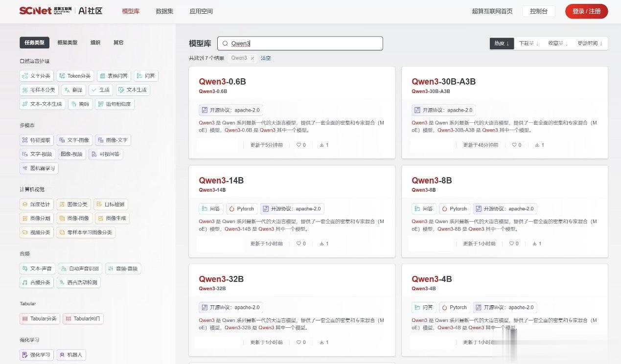This screenshot has width=621, height=364.
Task: Focus the model search input field
Action: click(300, 44)
